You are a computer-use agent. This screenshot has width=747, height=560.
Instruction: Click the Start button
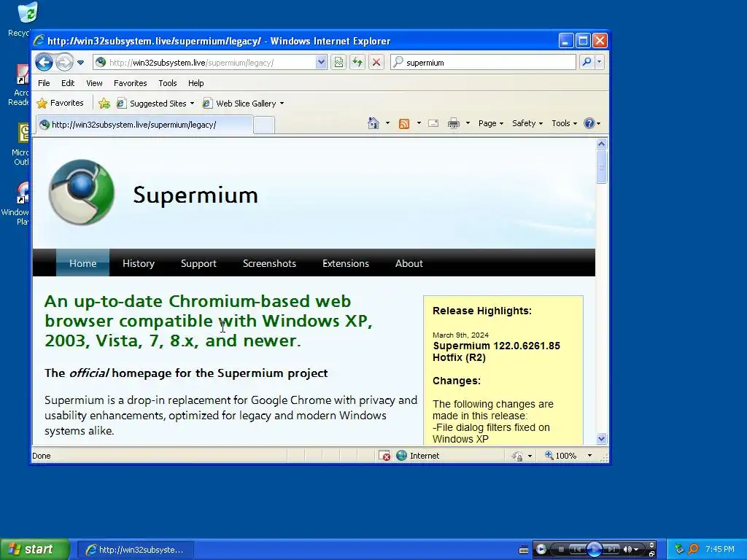tap(34, 549)
